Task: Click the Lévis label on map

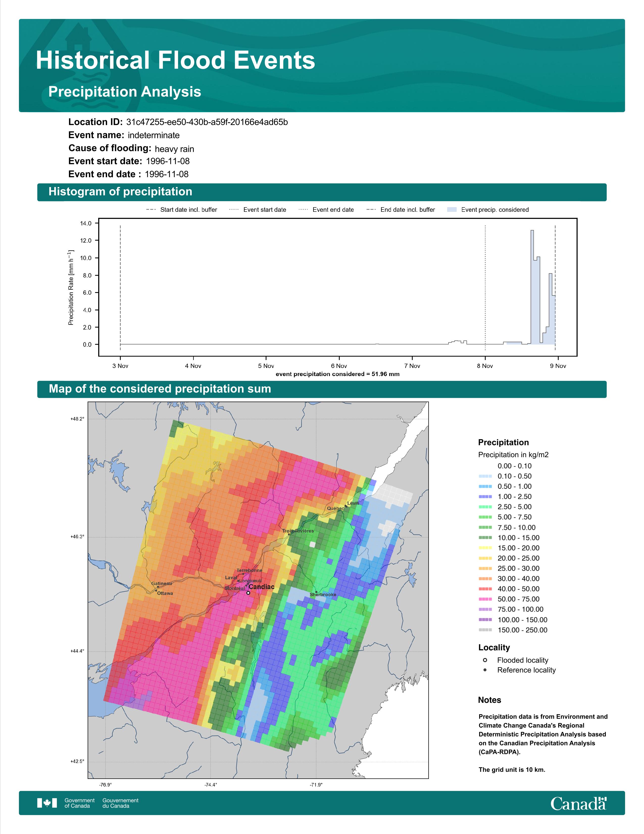Action: click(x=353, y=503)
